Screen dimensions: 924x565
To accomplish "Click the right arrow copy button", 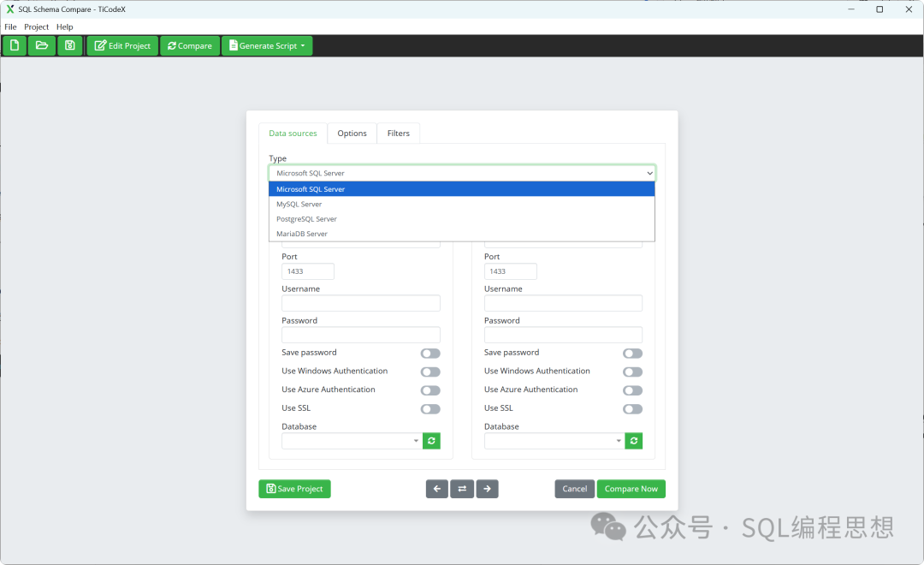I will [487, 489].
